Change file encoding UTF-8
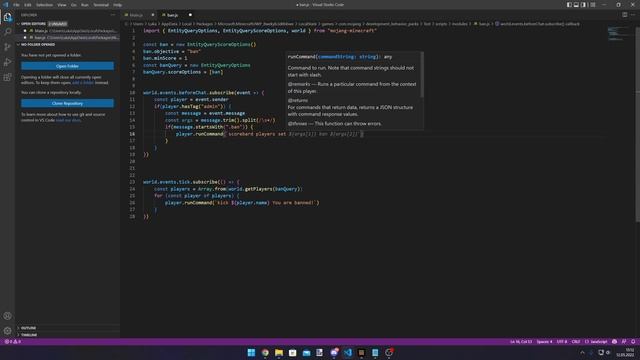 point(562,342)
